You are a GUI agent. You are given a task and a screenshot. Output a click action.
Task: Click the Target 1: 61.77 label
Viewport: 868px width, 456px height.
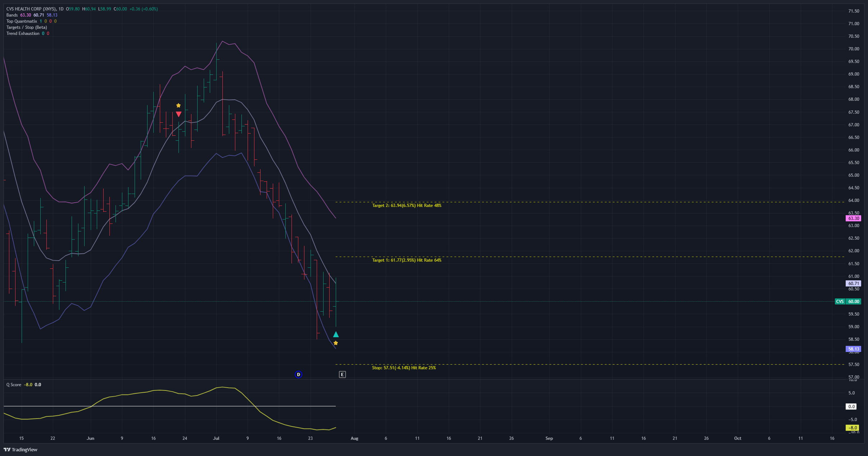406,260
